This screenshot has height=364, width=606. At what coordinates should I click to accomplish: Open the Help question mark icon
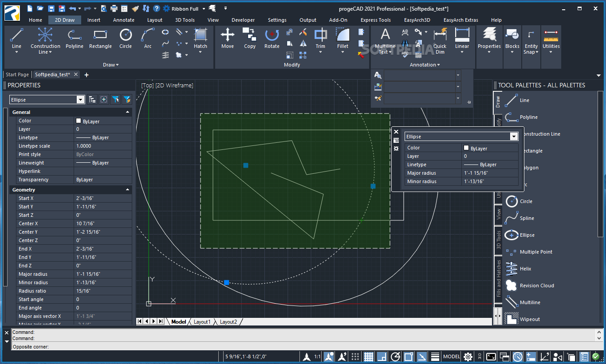coord(157,8)
